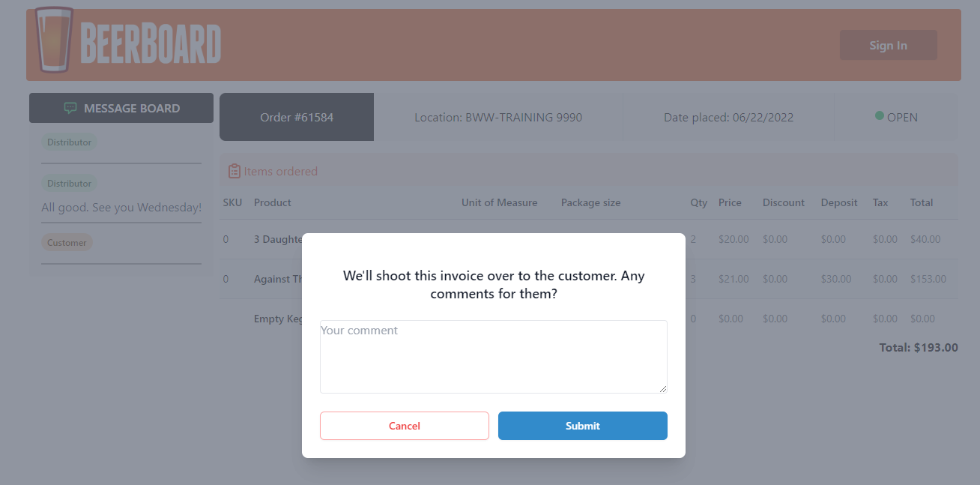Viewport: 980px width, 485px height.
Task: Click the Date placed: 06/22/2022 section
Action: (728, 117)
